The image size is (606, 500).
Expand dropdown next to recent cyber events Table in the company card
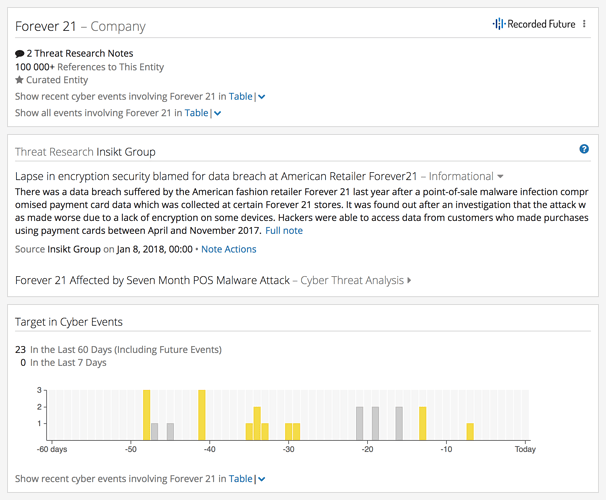pos(262,97)
